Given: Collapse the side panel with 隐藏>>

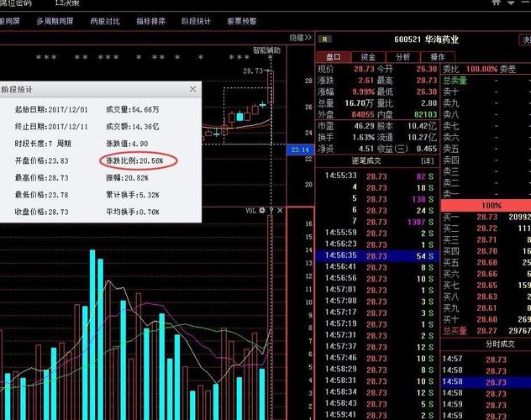Looking at the screenshot, I should tap(301, 38).
